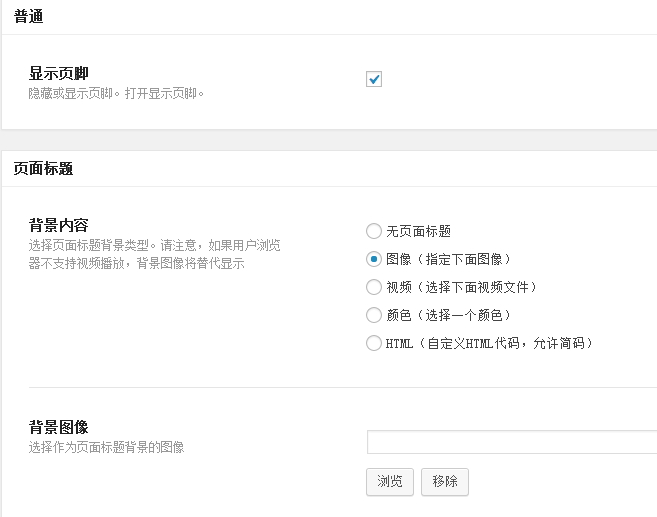
Task: Select the 无页面标题 radio button
Action: [374, 231]
